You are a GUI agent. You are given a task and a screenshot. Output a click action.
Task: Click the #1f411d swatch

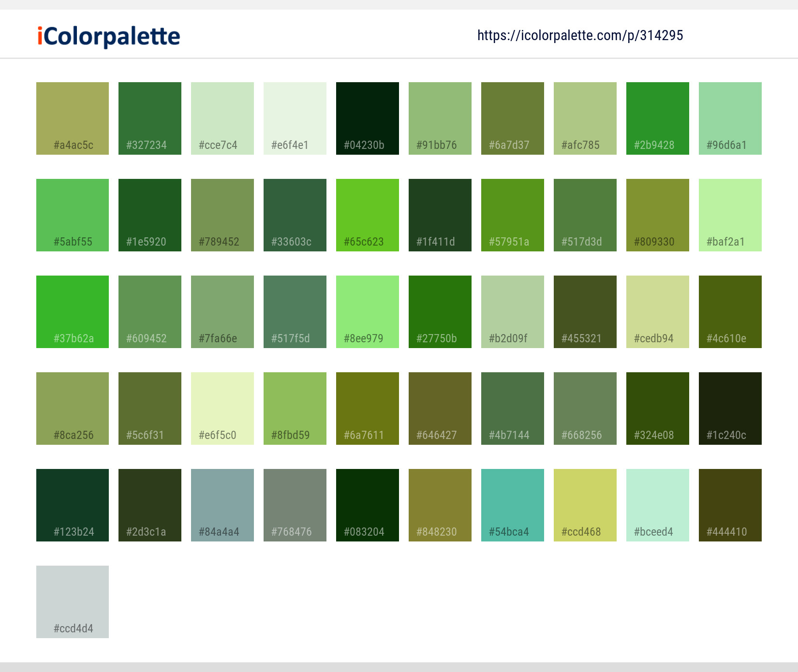coord(440,215)
